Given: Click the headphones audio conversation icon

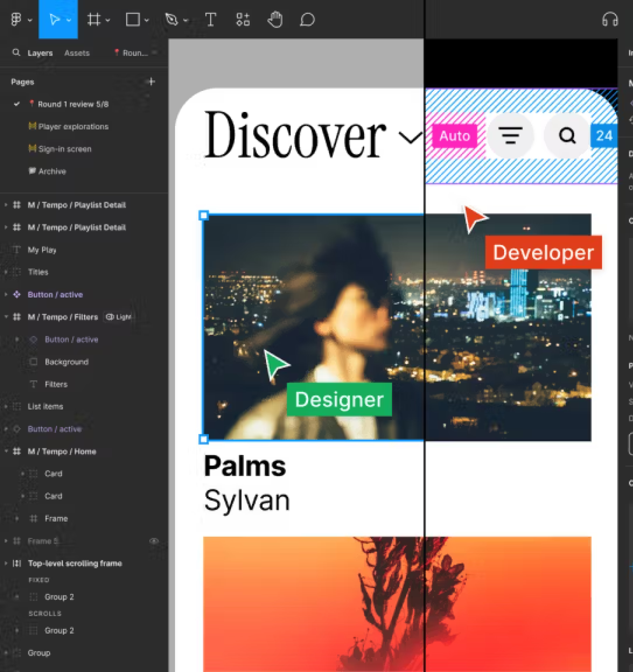Looking at the screenshot, I should tap(610, 19).
